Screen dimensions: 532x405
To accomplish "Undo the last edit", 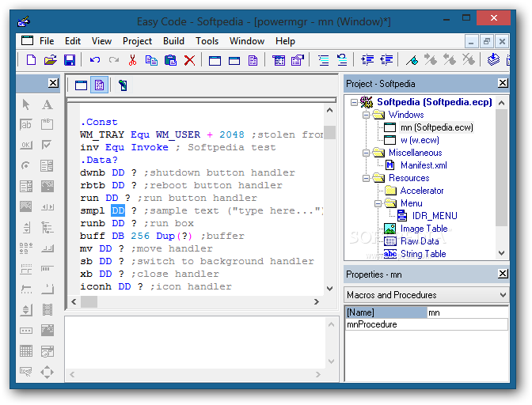I will point(95,60).
